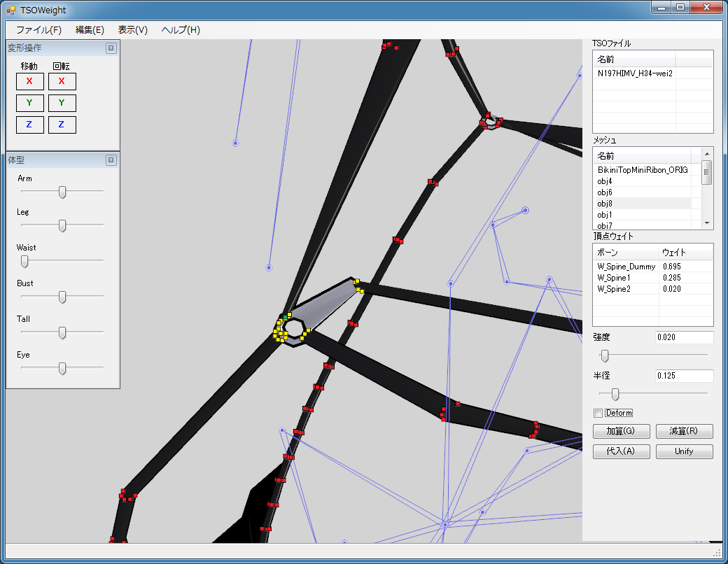
Task: Click the red X rotate button
Action: pos(62,81)
